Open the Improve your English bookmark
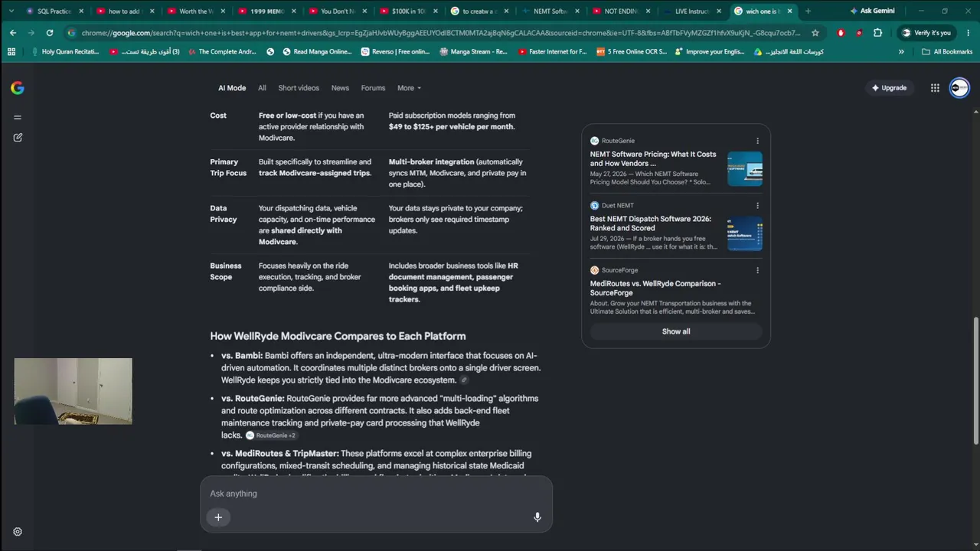Image resolution: width=980 pixels, height=551 pixels. tap(709, 51)
